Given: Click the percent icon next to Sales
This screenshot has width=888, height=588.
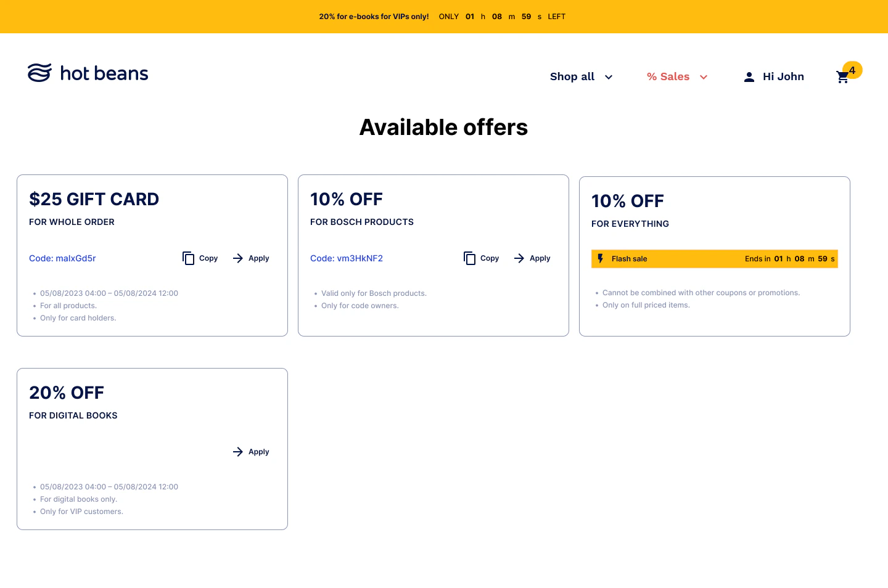Looking at the screenshot, I should click(x=652, y=76).
